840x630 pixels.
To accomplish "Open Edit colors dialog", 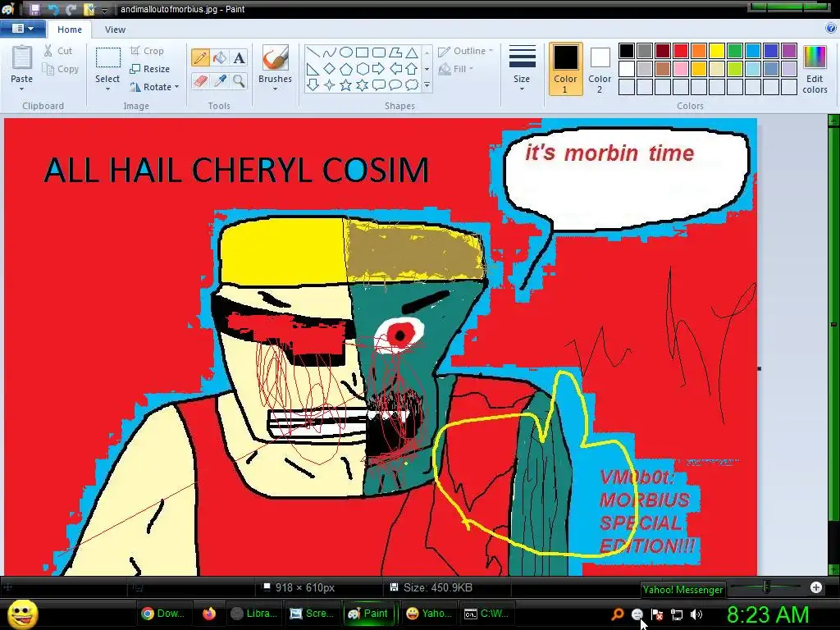I will pyautogui.click(x=815, y=69).
